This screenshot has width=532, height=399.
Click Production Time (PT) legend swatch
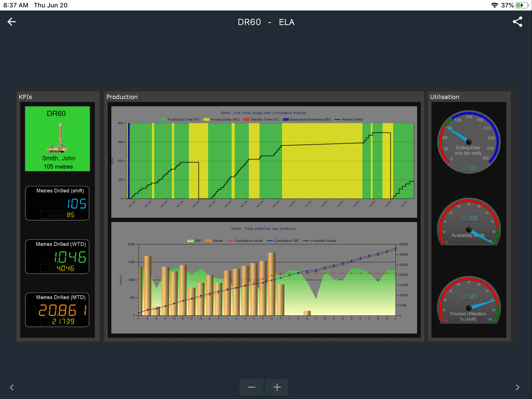[163, 120]
